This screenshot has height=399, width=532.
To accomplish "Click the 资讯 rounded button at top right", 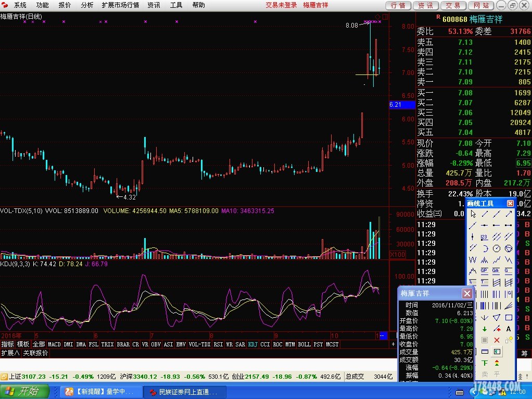I will (x=425, y=5).
